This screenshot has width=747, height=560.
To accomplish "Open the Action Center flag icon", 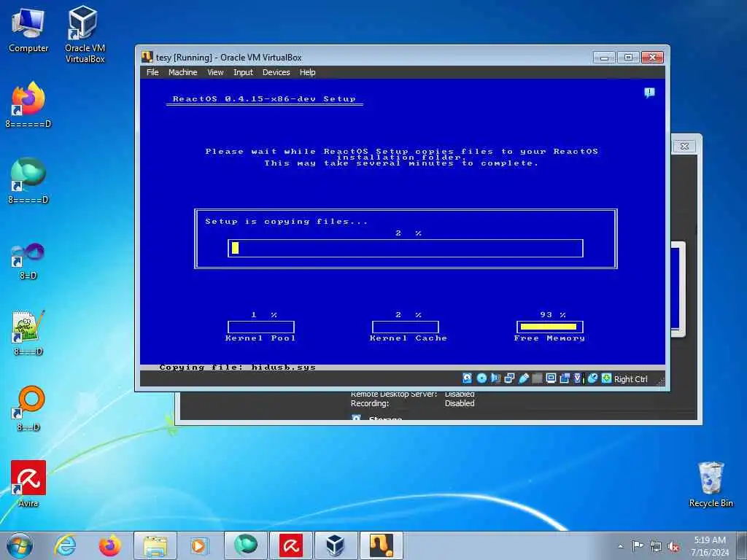I will click(x=638, y=545).
